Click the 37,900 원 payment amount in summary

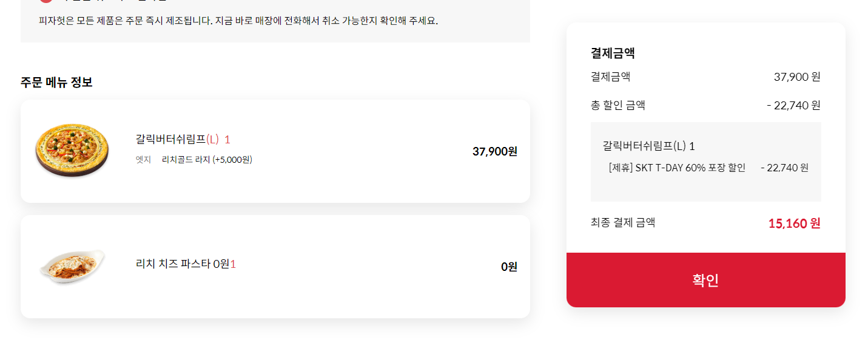tap(796, 77)
